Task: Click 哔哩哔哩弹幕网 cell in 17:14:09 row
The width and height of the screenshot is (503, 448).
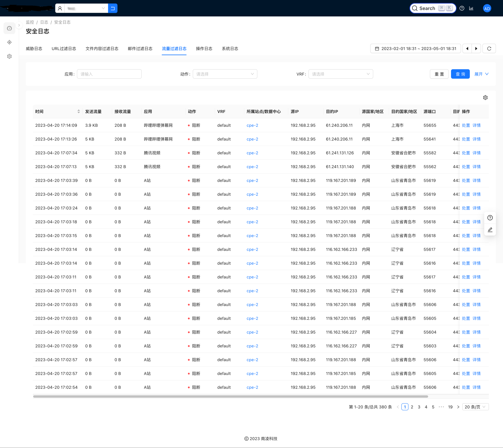Action: [158, 125]
